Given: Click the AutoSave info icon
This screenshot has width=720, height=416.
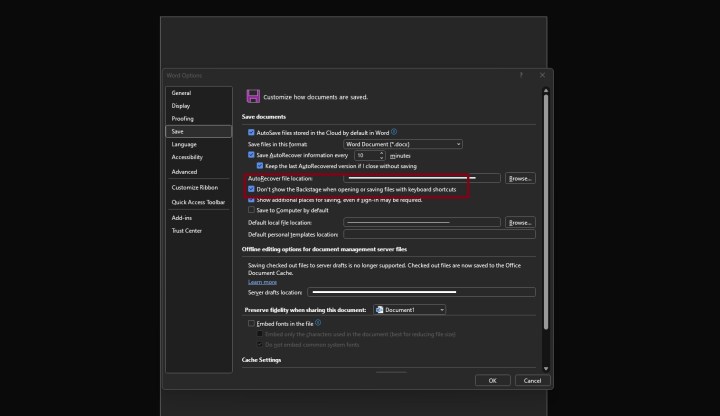Looking at the screenshot, I should [394, 132].
